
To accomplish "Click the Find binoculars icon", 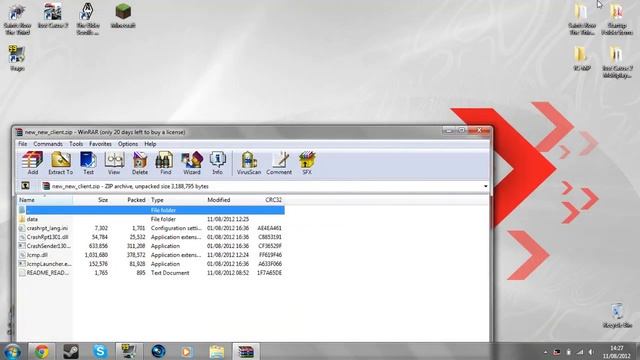I will [165, 163].
